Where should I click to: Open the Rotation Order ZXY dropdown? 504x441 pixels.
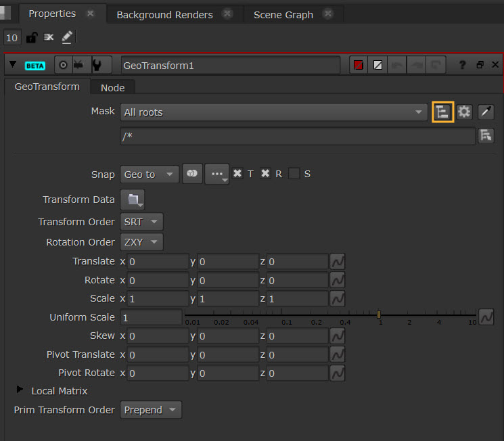point(141,242)
